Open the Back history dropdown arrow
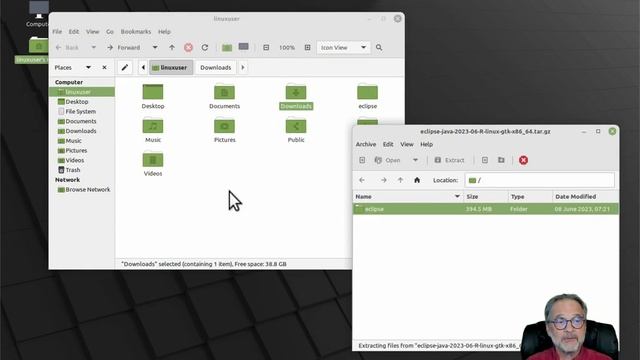This screenshot has height=360, width=640. click(x=93, y=48)
